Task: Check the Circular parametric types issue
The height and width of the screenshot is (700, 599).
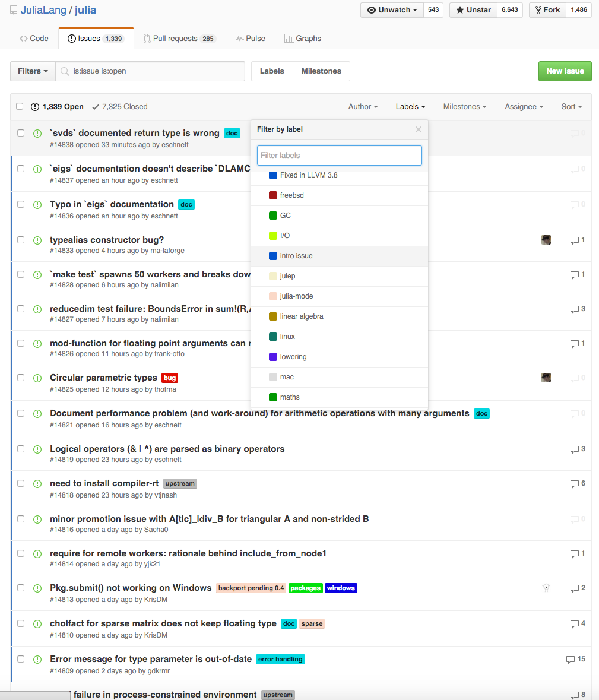Action: (x=21, y=378)
